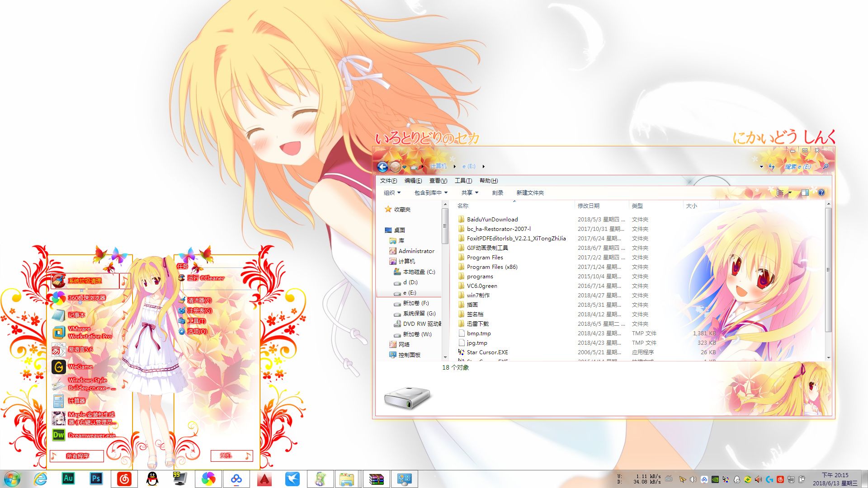Open the Explorer help icon
This screenshot has width=868, height=488.
[821, 192]
